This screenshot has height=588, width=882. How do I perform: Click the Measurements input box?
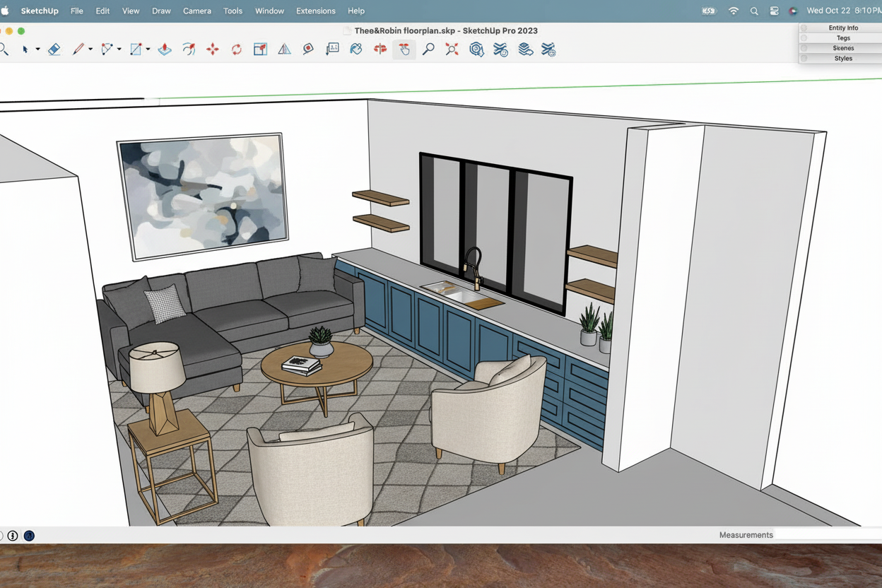pos(827,535)
